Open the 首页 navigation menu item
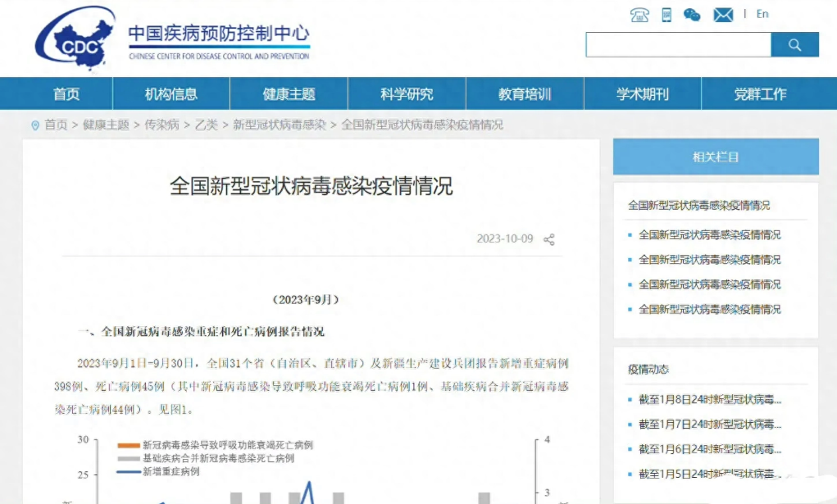Image resolution: width=837 pixels, height=504 pixels. (x=66, y=94)
